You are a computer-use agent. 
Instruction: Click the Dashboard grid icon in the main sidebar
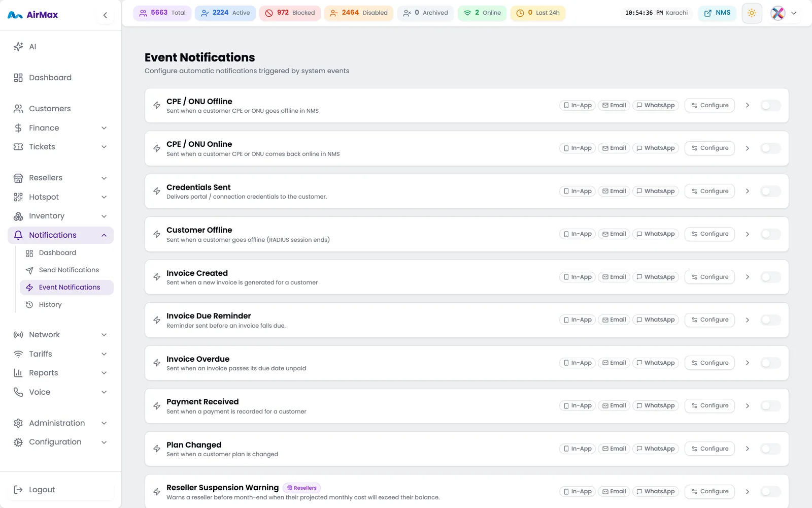pyautogui.click(x=18, y=78)
